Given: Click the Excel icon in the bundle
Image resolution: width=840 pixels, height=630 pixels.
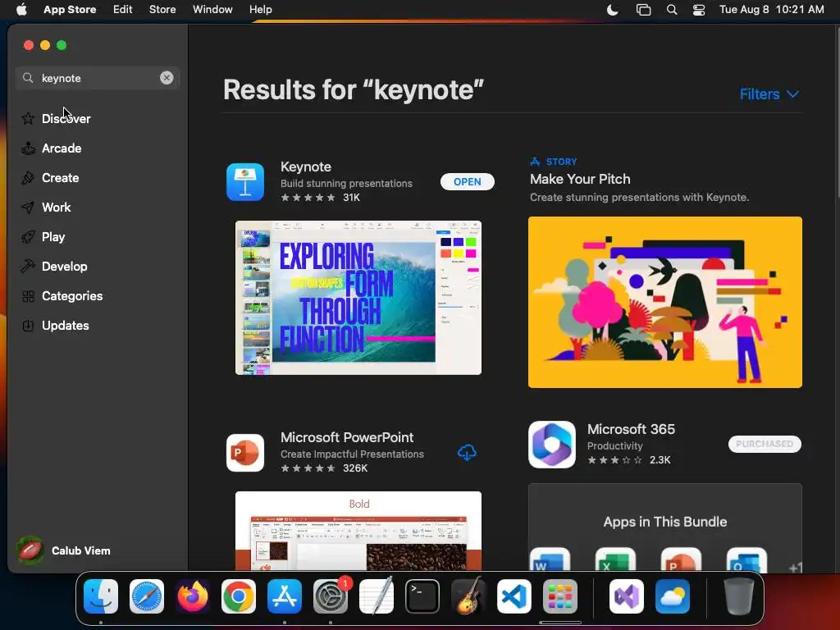Looking at the screenshot, I should (x=615, y=559).
